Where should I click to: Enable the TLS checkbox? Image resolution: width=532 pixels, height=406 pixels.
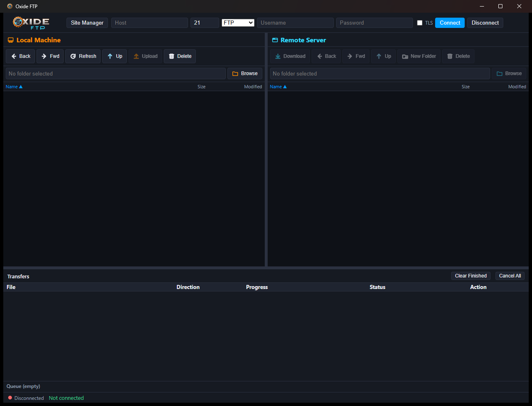420,23
